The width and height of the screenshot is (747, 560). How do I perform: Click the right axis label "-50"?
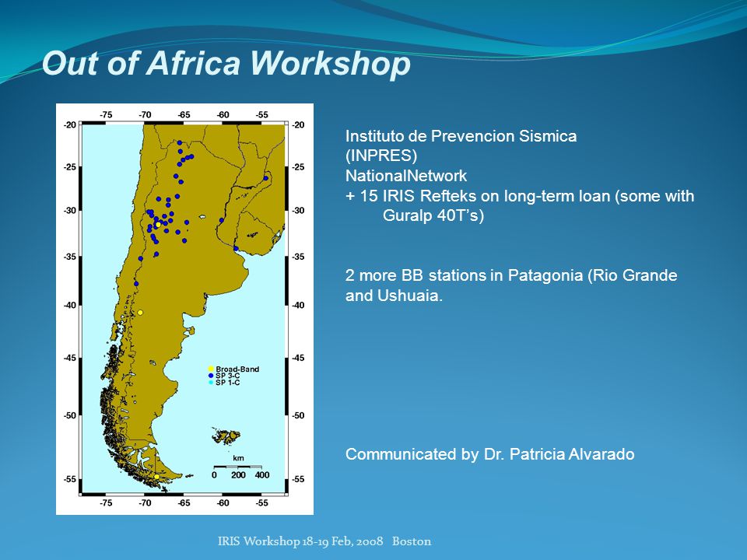[298, 415]
